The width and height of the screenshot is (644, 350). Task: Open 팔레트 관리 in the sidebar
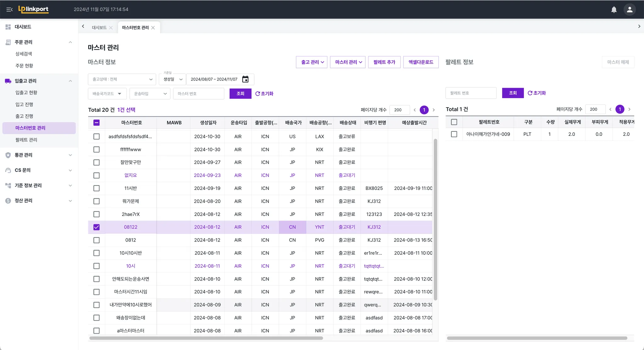point(26,140)
